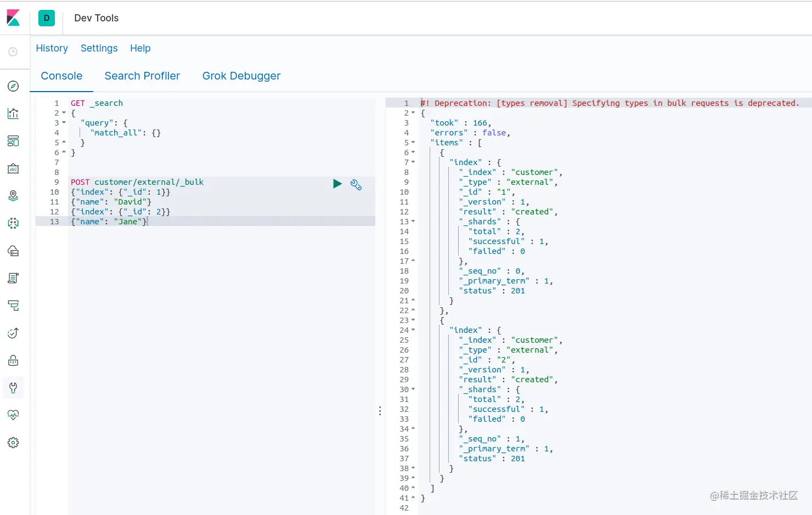Open Settings link
The width and height of the screenshot is (812, 515).
coord(99,48)
